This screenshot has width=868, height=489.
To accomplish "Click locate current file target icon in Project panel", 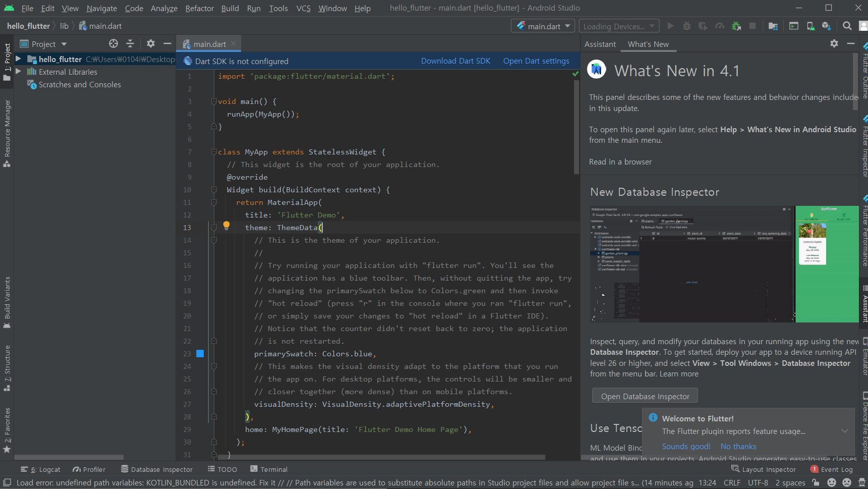I will (x=113, y=44).
